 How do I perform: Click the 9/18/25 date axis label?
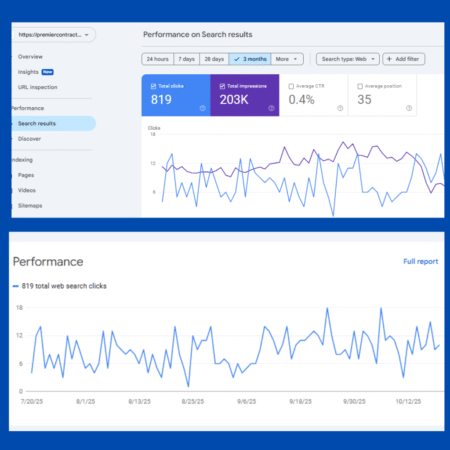pos(300,401)
